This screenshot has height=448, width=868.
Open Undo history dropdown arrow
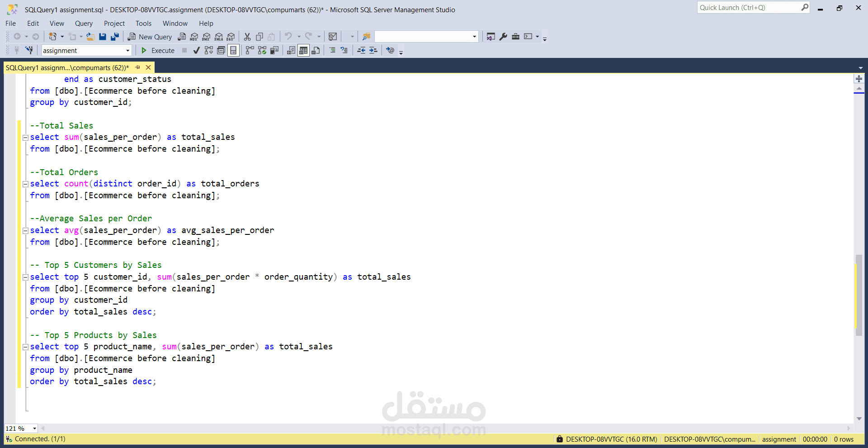pyautogui.click(x=299, y=37)
